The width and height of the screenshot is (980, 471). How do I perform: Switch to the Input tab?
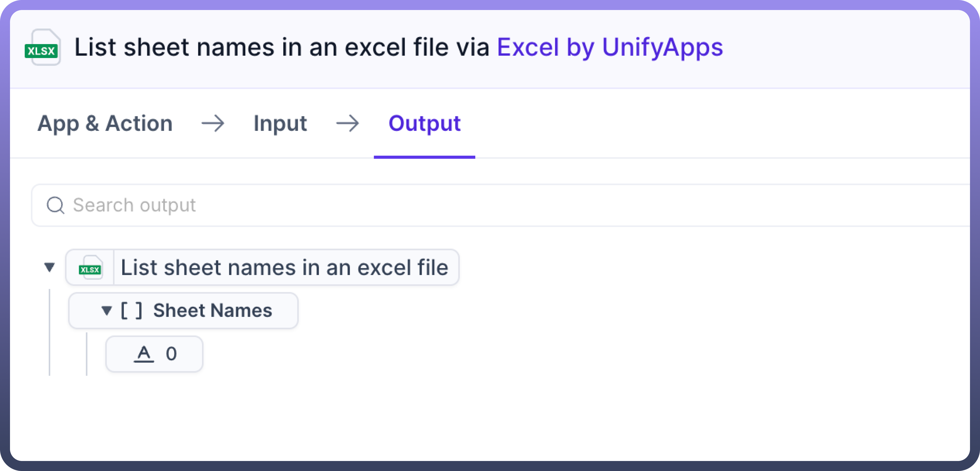pos(280,123)
